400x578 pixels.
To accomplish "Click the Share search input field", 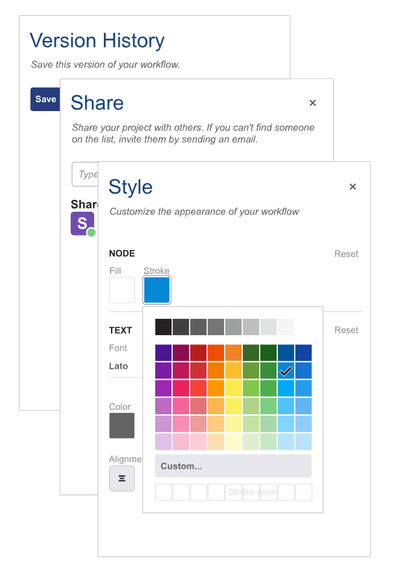I will tap(85, 174).
